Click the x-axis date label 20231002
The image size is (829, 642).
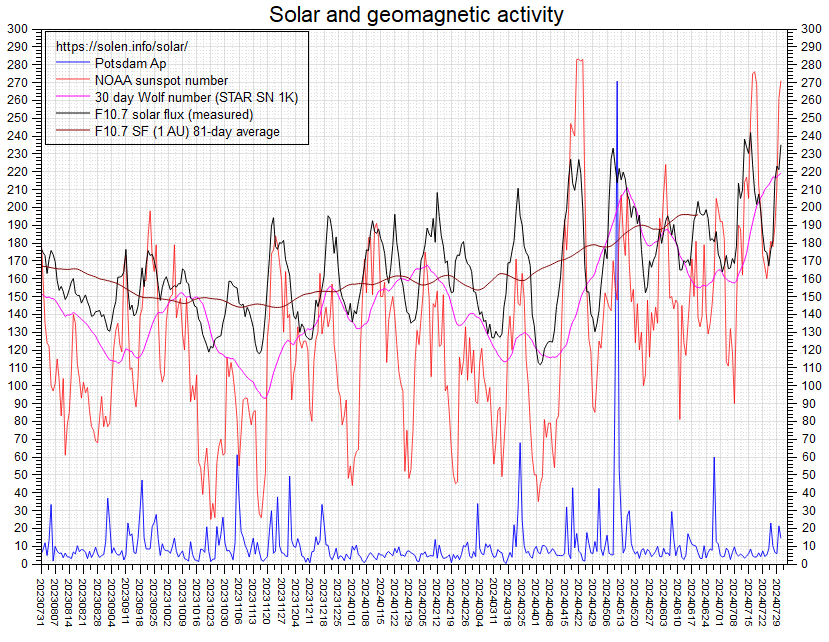(168, 602)
